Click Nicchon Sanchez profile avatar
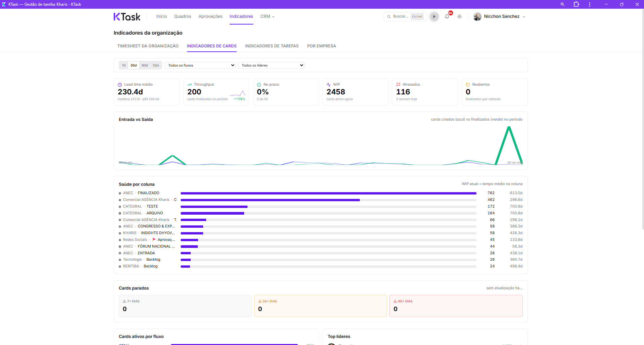The width and height of the screenshot is (644, 345). coord(477,16)
